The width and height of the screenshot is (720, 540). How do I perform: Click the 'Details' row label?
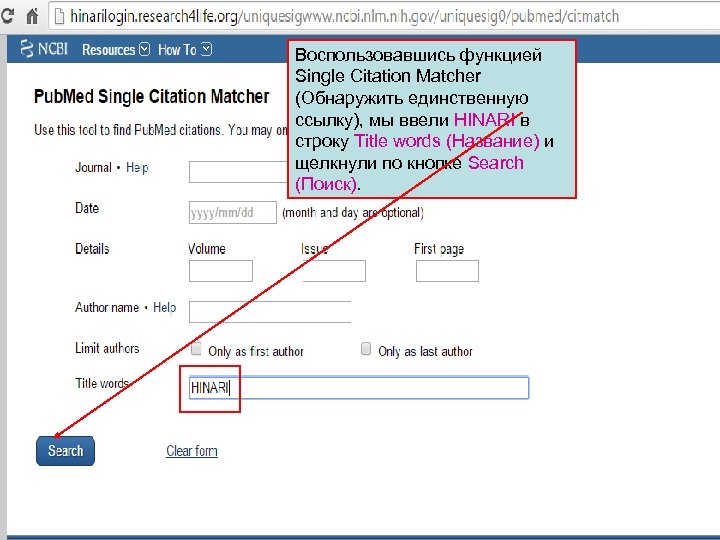[x=92, y=249]
